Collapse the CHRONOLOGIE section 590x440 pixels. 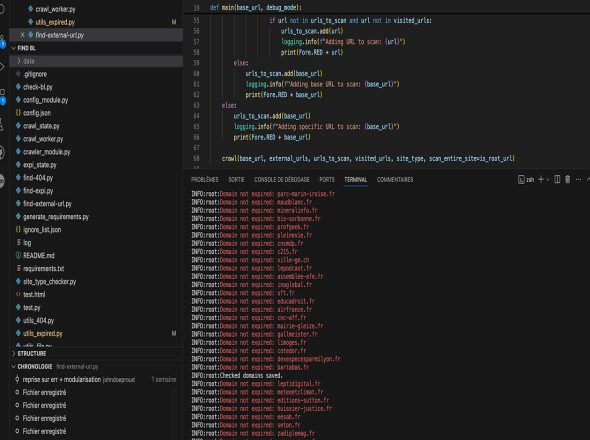[x=14, y=367]
